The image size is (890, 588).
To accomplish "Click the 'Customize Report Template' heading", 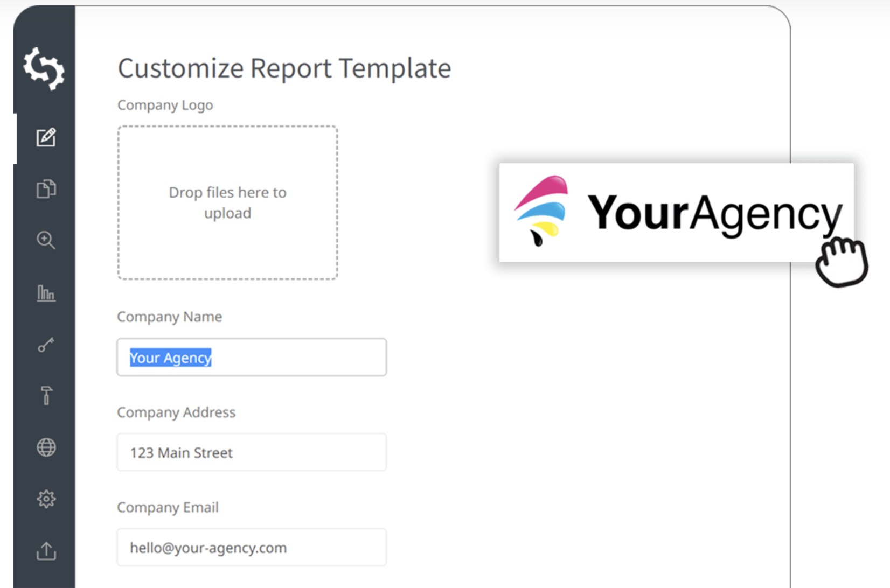I will coord(284,68).
